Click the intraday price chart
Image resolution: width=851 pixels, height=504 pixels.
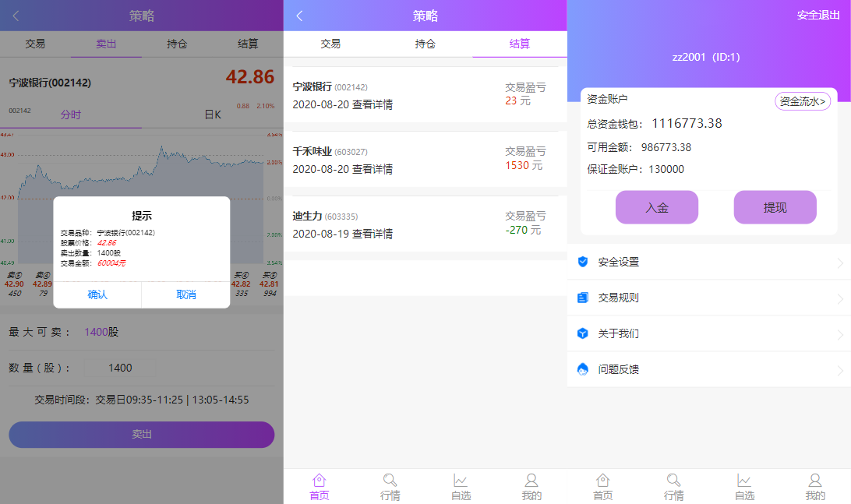pos(142,198)
